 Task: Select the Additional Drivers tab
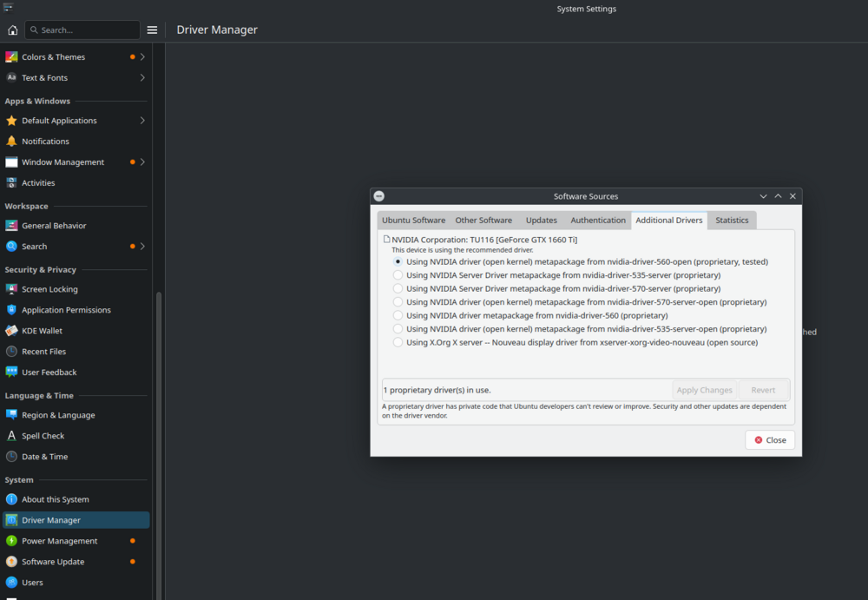click(668, 220)
